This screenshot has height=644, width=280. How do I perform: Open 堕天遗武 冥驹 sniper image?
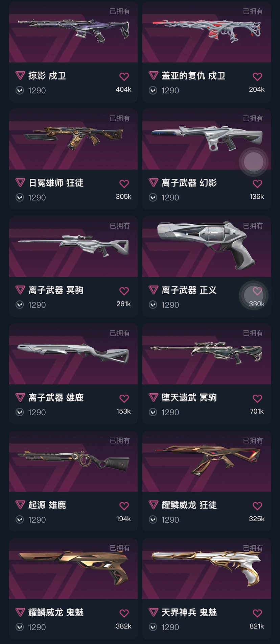click(x=207, y=354)
